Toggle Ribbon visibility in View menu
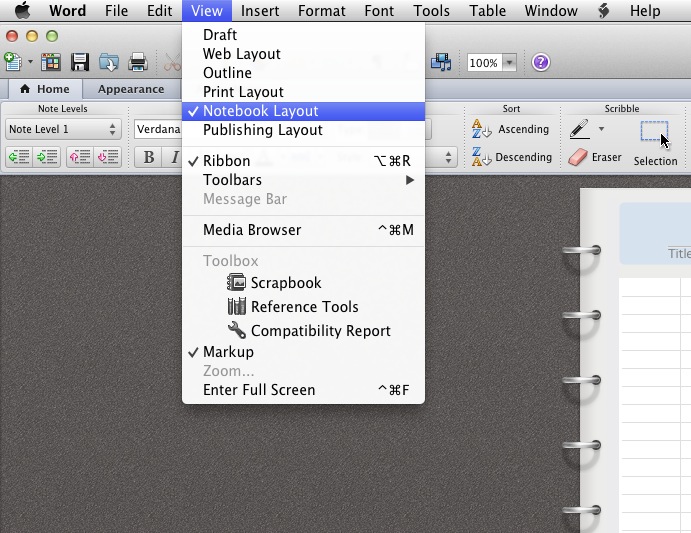The image size is (691, 533). point(303,160)
